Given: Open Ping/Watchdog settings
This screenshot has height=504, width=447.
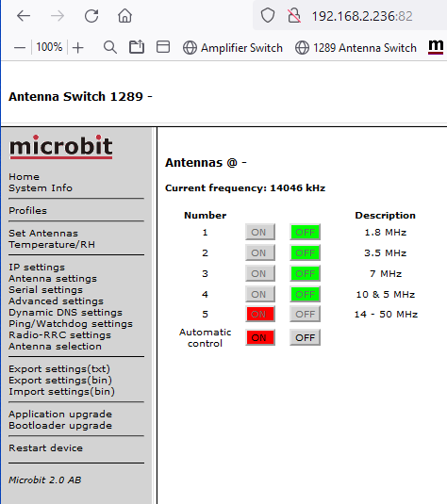Looking at the screenshot, I should [x=71, y=324].
